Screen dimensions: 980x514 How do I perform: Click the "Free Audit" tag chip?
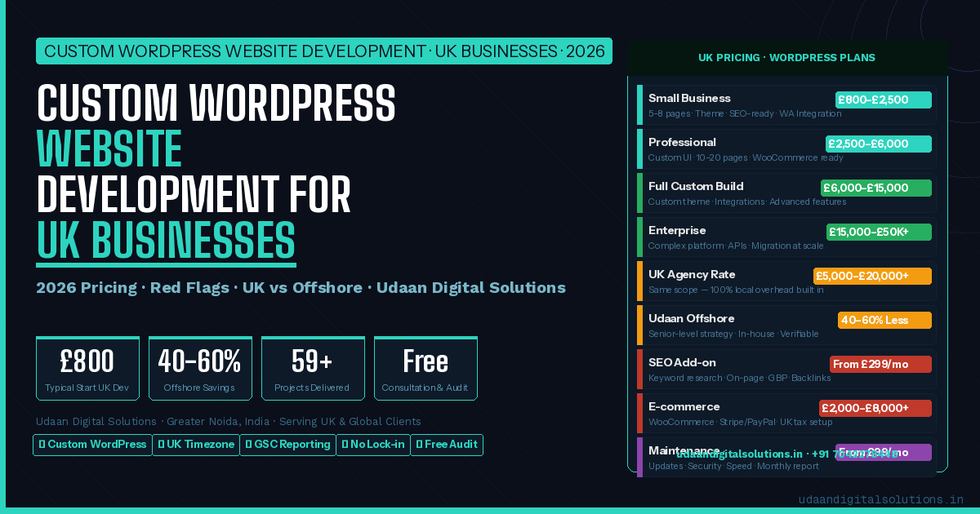tap(447, 445)
